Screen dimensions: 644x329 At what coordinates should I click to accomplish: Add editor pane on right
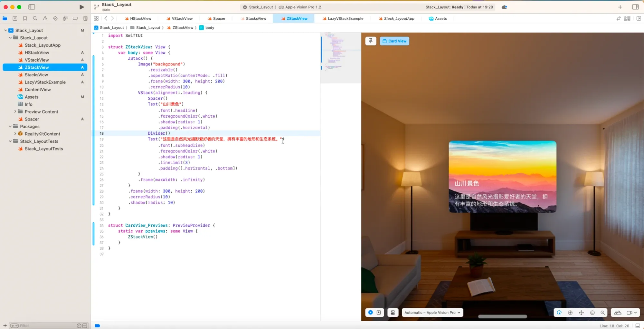(639, 18)
